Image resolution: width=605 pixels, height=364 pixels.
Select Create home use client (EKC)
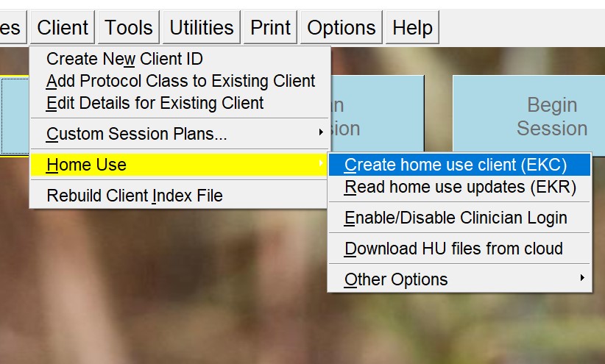[459, 165]
